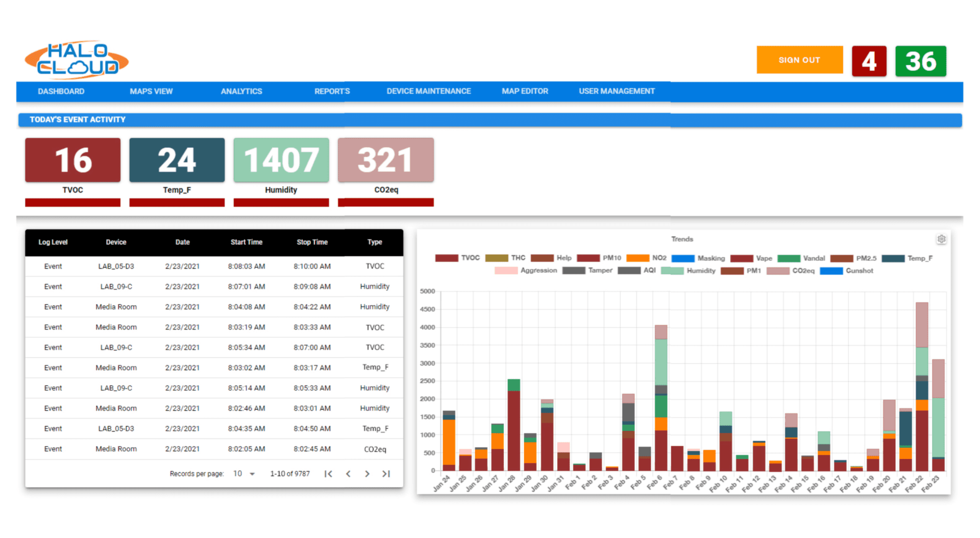
Task: Sort the table by Type column header
Action: (375, 242)
